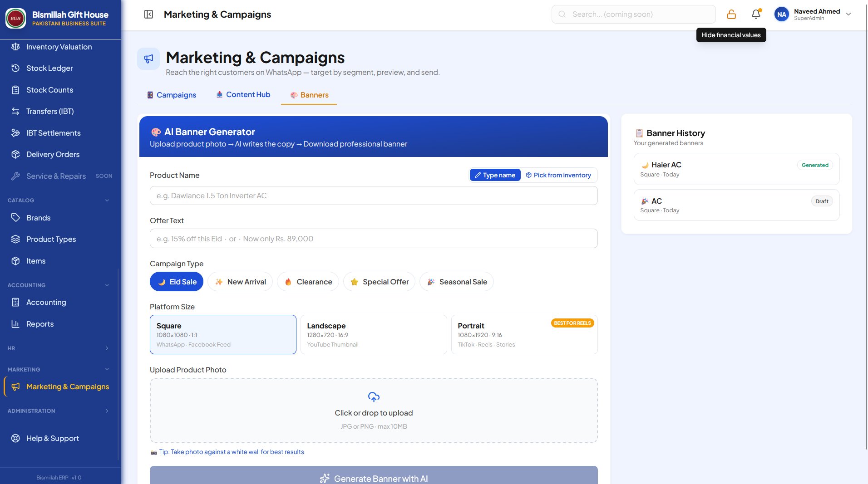Click the Items box icon
The height and width of the screenshot is (484, 868).
click(15, 261)
